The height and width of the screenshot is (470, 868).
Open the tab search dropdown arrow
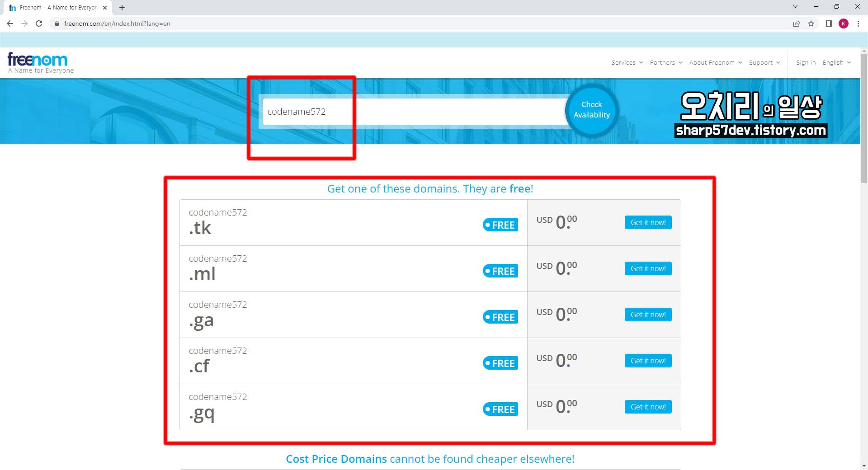tap(795, 7)
